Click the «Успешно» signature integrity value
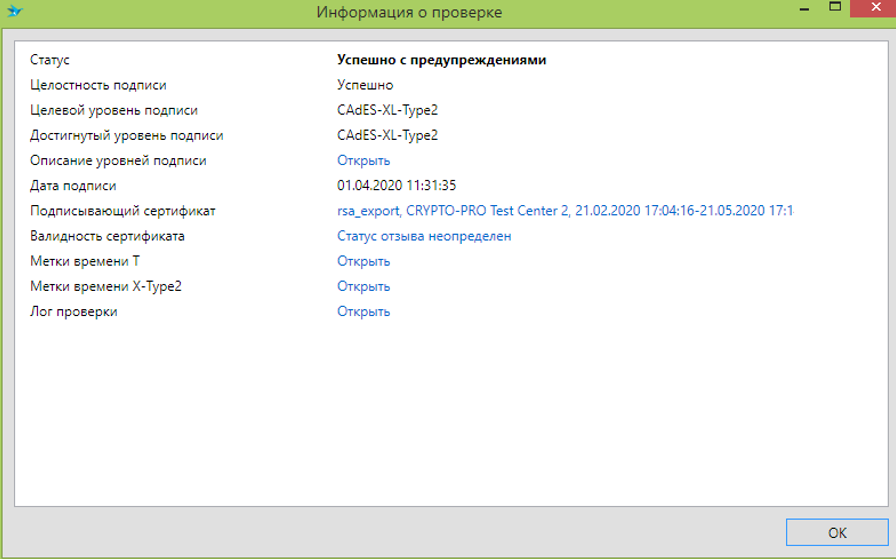 (365, 85)
